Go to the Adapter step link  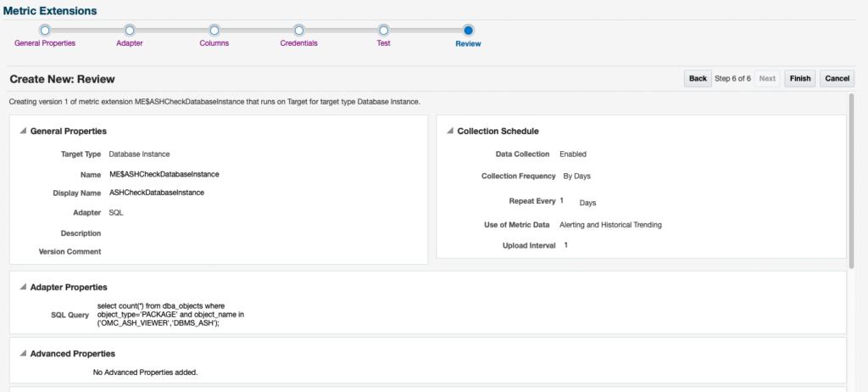(130, 43)
